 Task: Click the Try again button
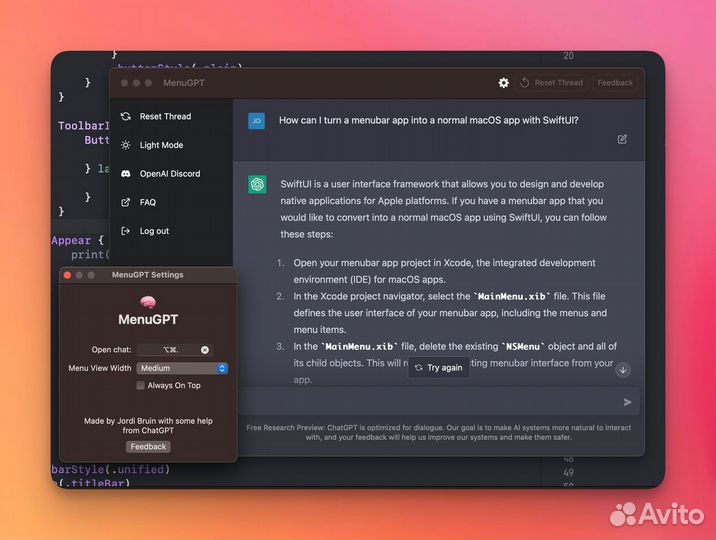click(438, 368)
